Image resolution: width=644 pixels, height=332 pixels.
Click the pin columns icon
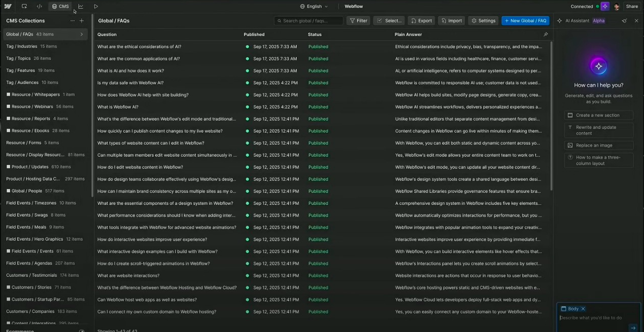coord(546,34)
